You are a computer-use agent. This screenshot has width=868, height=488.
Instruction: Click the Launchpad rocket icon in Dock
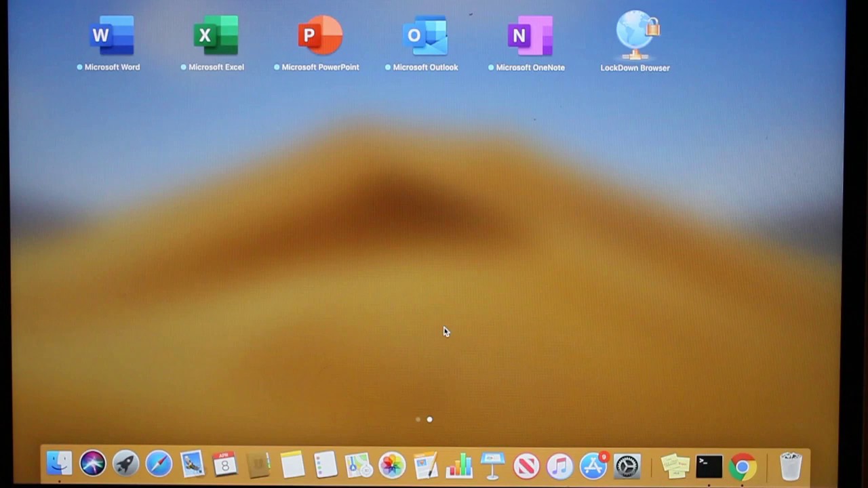pos(125,464)
